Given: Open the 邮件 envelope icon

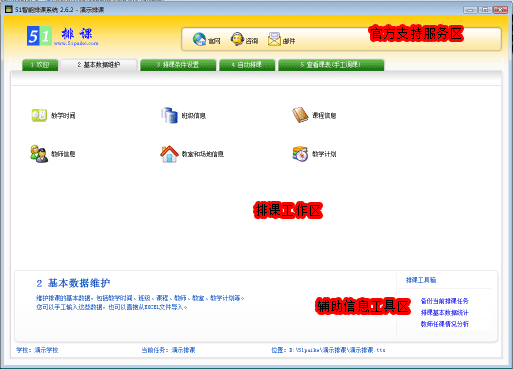Looking at the screenshot, I should pos(274,39).
